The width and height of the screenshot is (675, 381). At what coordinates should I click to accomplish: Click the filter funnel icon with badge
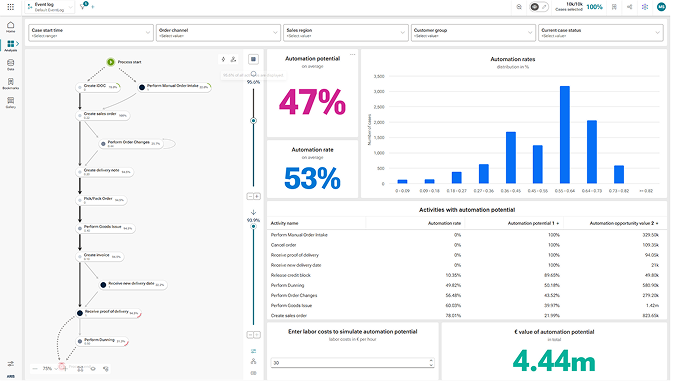84,6
